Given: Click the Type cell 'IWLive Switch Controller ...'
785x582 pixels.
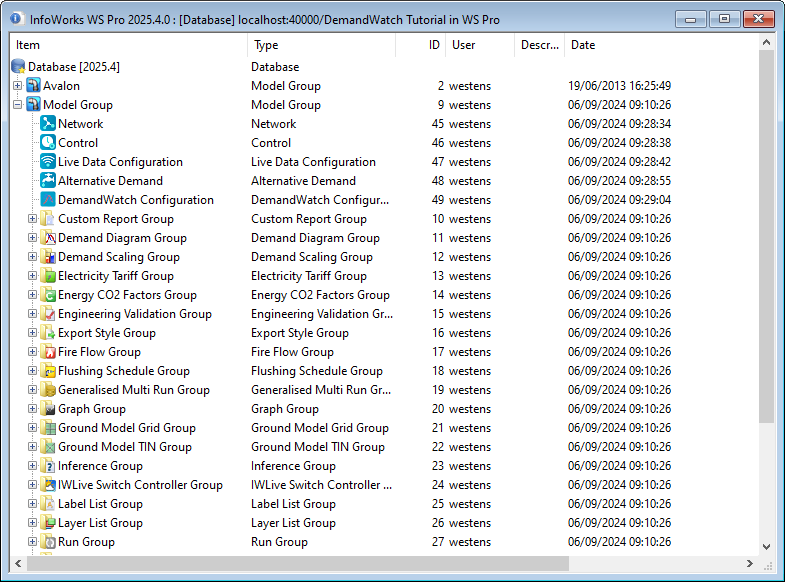Looking at the screenshot, I should (321, 485).
